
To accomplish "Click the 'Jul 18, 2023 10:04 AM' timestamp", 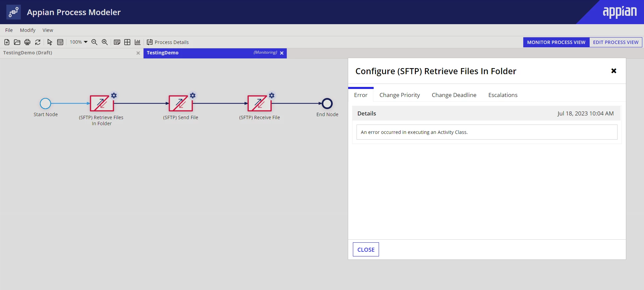I will pos(586,113).
